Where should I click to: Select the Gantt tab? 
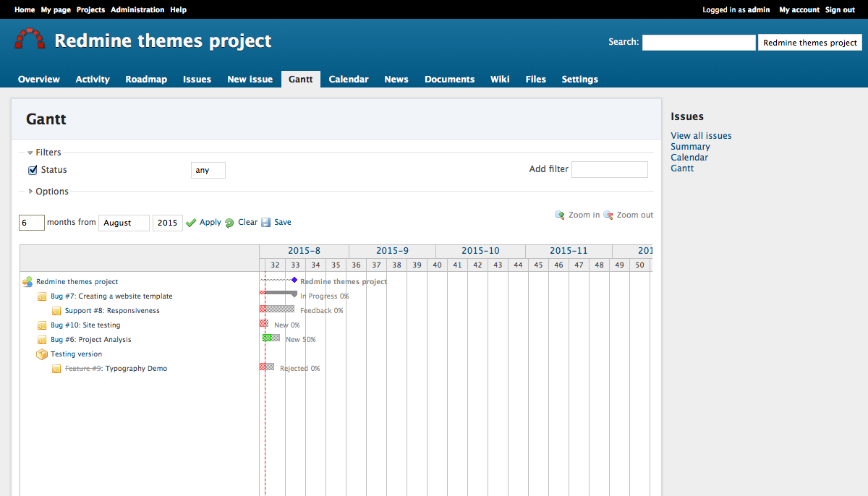click(x=301, y=80)
